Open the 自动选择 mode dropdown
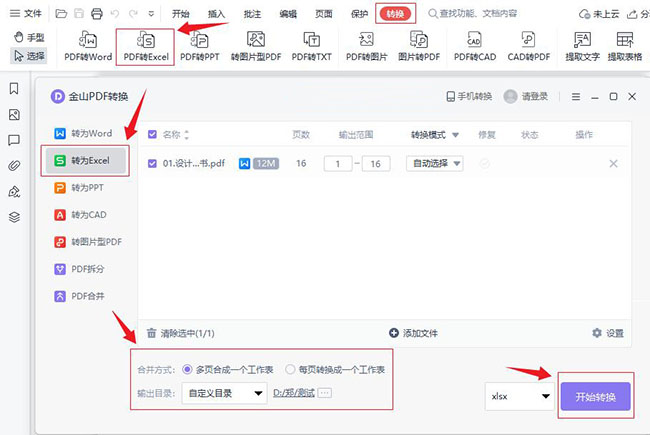This screenshot has width=650, height=435. (435, 163)
